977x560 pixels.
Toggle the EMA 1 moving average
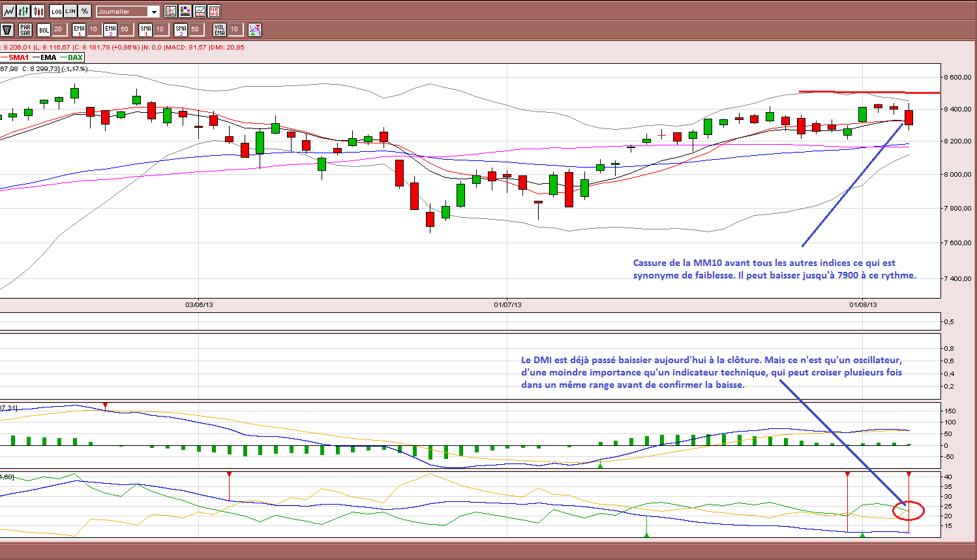tap(79, 30)
